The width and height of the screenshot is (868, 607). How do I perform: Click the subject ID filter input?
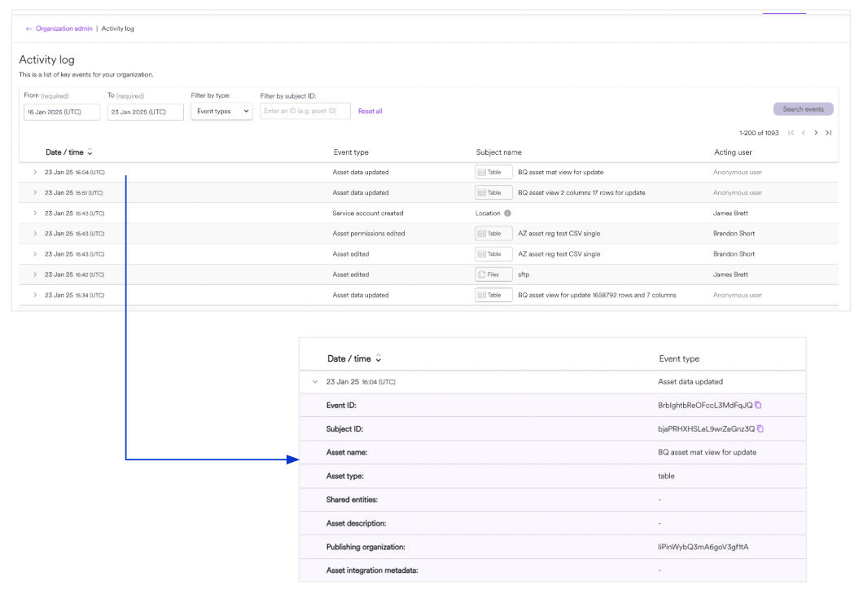[x=305, y=112]
